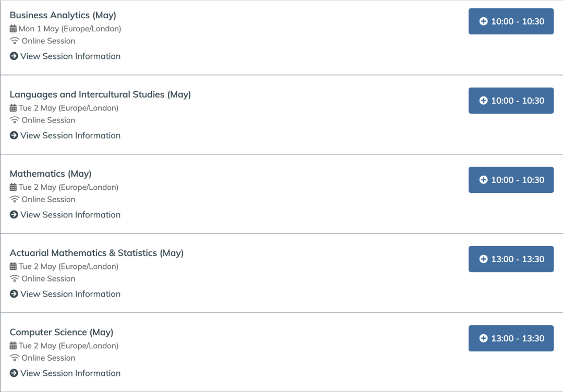Click plus icon on Business Analytics time button
Viewport: 563px width, 392px height.
tap(483, 21)
